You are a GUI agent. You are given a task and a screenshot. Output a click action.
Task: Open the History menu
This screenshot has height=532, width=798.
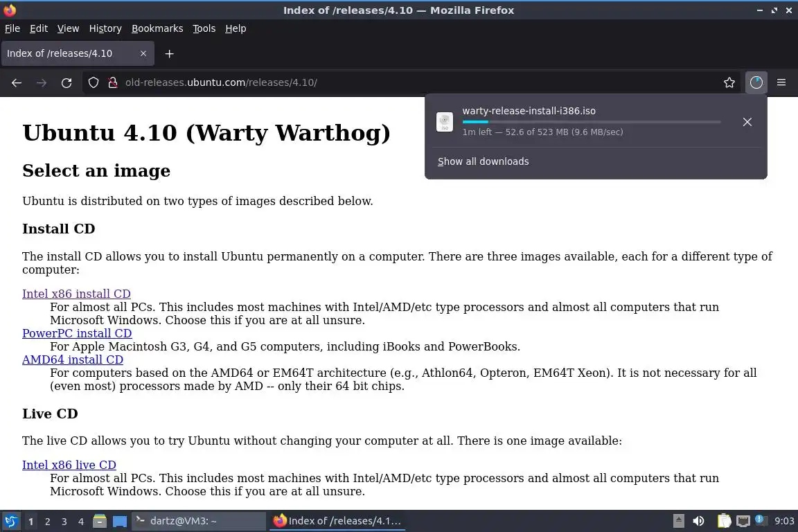[x=105, y=28]
